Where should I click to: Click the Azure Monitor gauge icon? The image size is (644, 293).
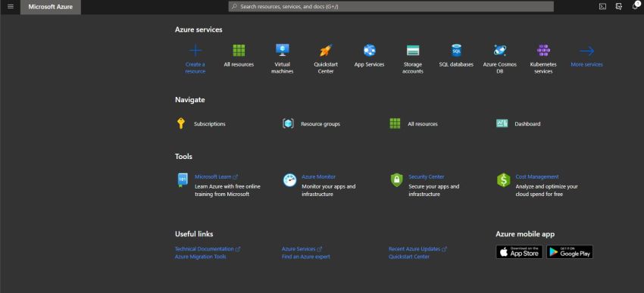tap(289, 180)
